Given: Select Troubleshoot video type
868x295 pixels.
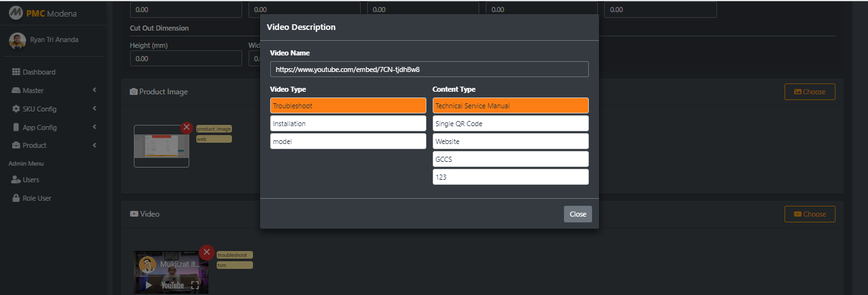Looking at the screenshot, I should click(x=348, y=106).
